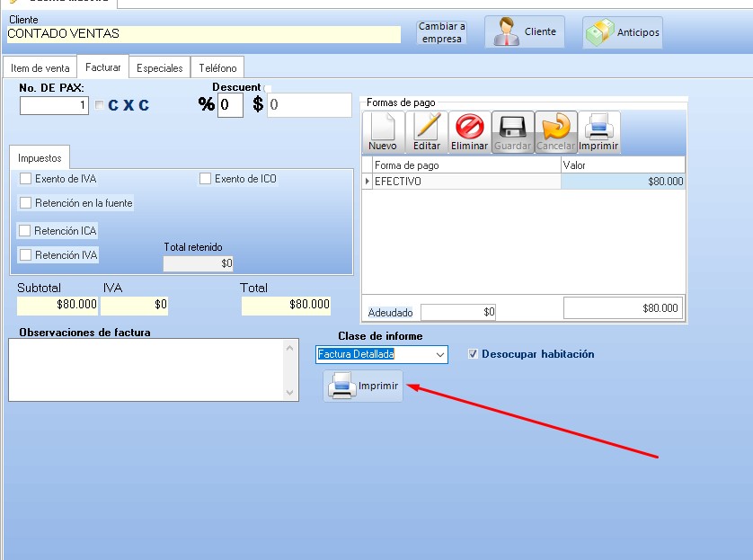Screen dimensions: 753x560
Task: Open the Teléfono tab
Action: coord(217,68)
